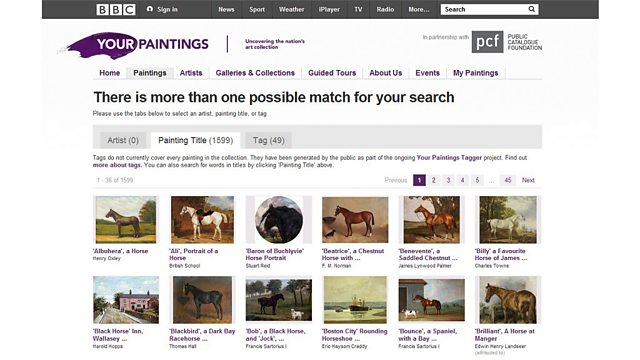The image size is (640, 360).
Task: Click artist name Edwin Henry Landseer
Action: click(500, 346)
